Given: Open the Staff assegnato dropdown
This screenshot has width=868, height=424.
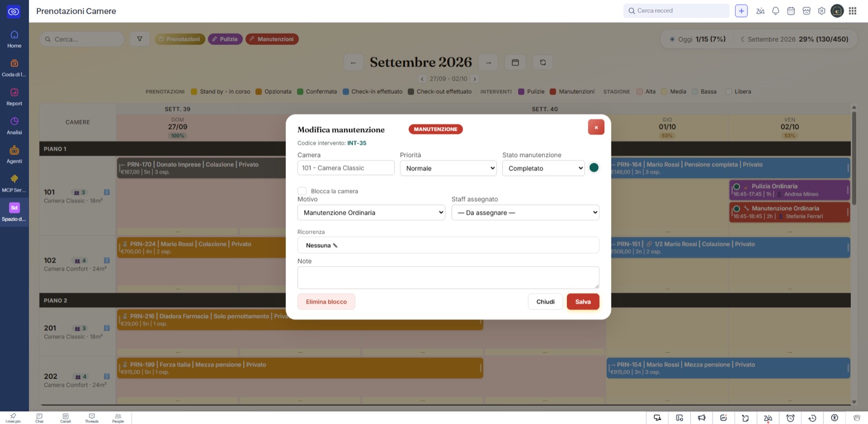Looking at the screenshot, I should pos(525,213).
